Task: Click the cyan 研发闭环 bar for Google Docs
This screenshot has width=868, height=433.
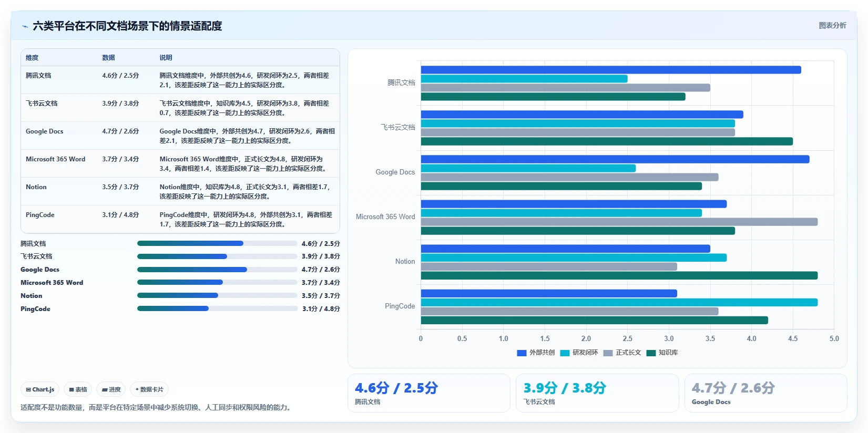Action: tap(528, 168)
